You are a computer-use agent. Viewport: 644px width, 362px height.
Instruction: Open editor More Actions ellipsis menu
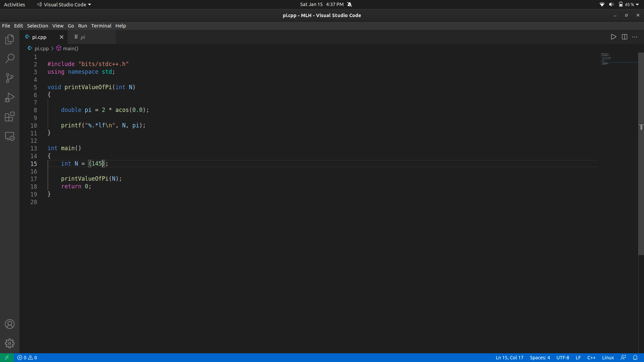click(x=635, y=37)
